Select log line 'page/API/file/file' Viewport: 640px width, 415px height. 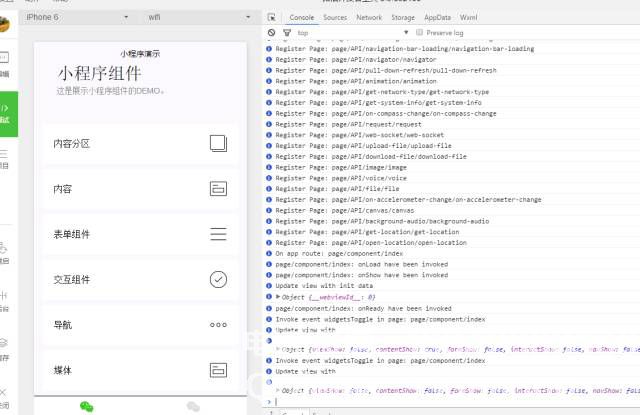pyautogui.click(x=337, y=189)
